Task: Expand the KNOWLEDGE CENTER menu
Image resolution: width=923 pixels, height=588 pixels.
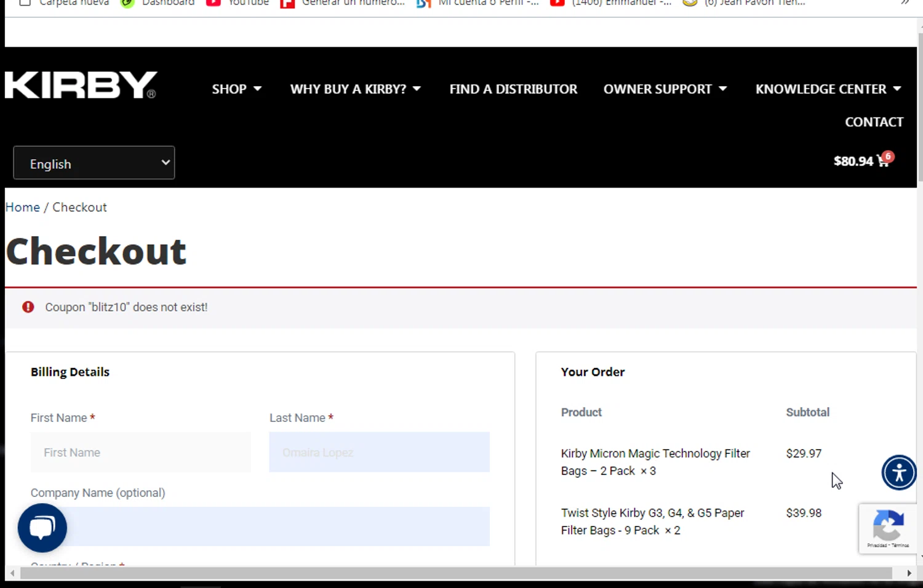Action: tap(828, 89)
